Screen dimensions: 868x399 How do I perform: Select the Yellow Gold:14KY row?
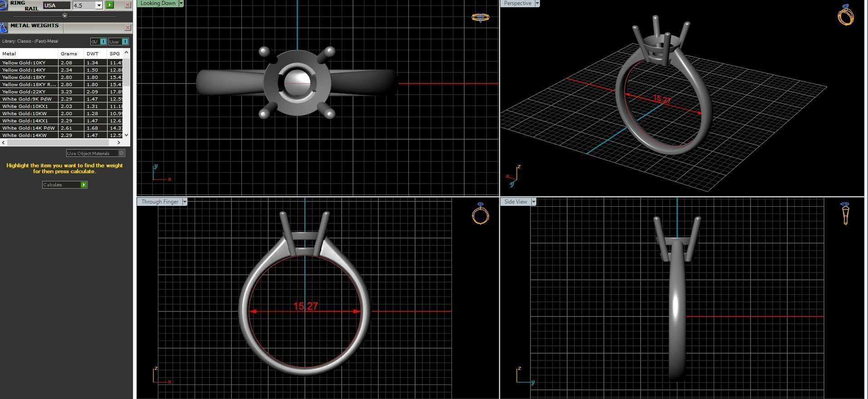coord(62,70)
